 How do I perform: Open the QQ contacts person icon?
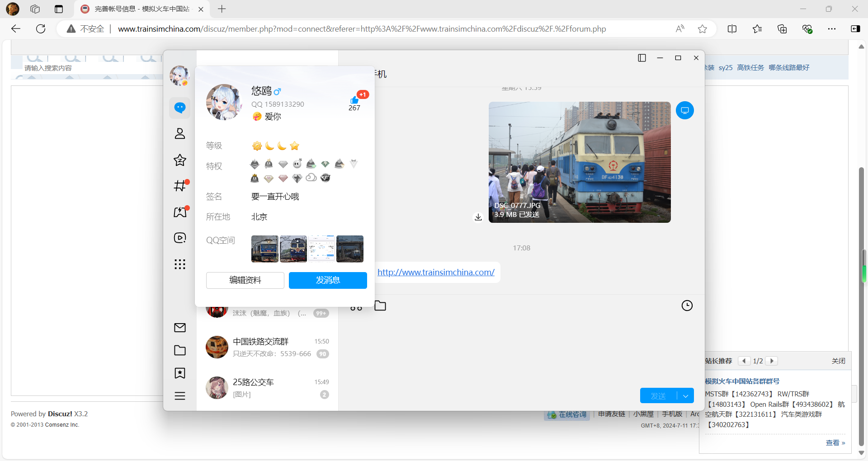(x=180, y=134)
